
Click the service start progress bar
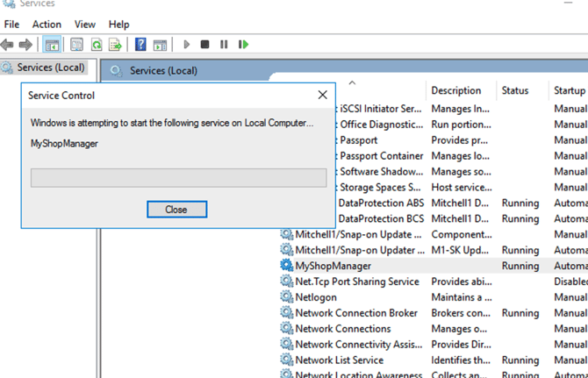178,178
